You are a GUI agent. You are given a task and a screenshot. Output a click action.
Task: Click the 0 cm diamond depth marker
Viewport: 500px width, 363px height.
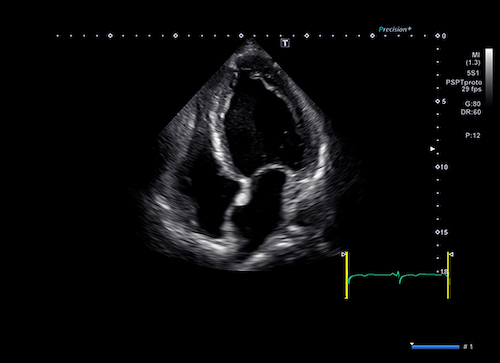tap(437, 36)
